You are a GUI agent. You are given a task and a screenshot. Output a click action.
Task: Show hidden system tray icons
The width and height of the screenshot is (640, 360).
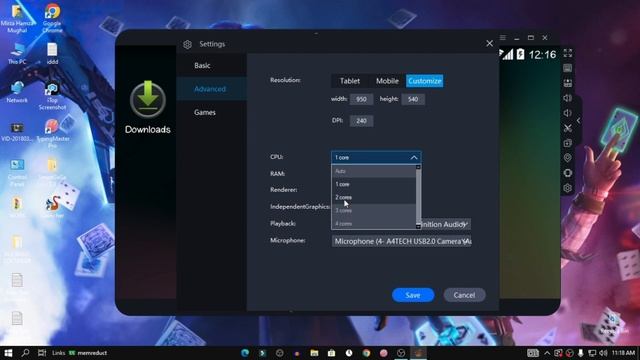coord(547,353)
